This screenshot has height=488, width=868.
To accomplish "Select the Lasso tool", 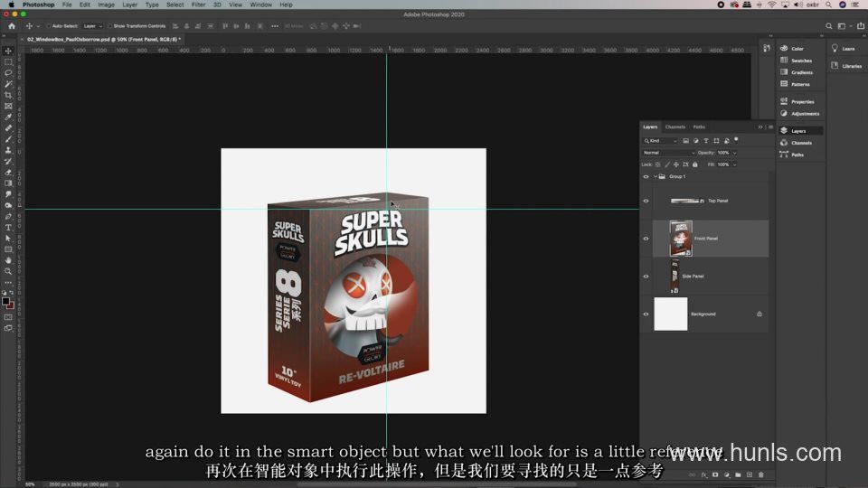I will pos(8,73).
